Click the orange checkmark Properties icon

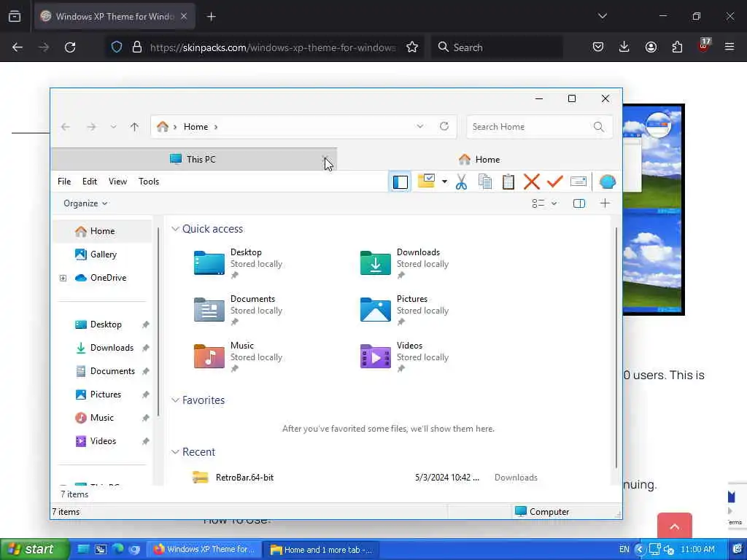(555, 182)
